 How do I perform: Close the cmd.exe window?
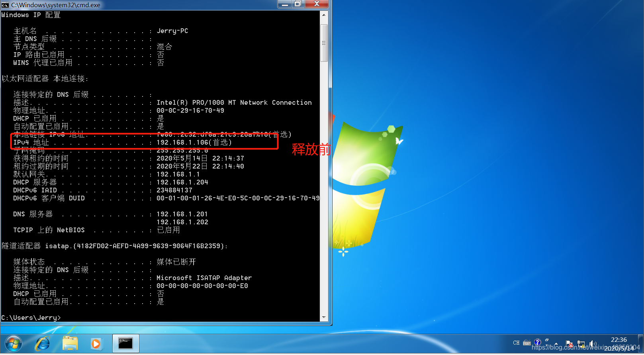click(317, 4)
